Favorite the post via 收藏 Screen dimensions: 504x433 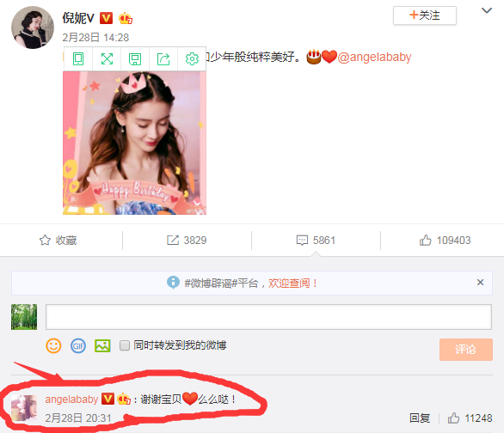pyautogui.click(x=58, y=240)
